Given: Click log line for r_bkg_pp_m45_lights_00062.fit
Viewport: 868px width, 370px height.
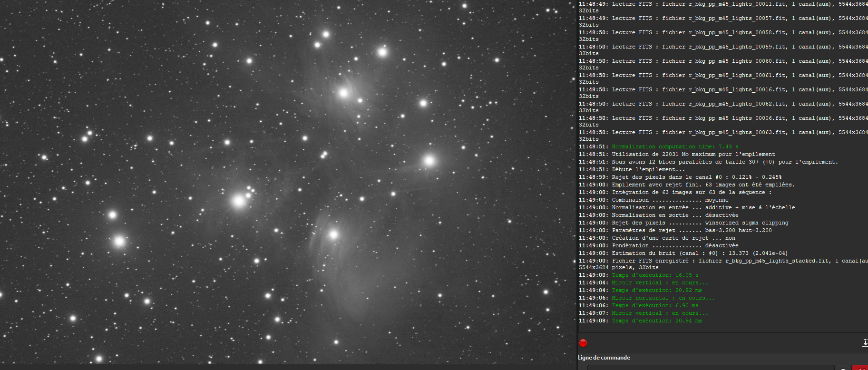Looking at the screenshot, I should (x=723, y=107).
